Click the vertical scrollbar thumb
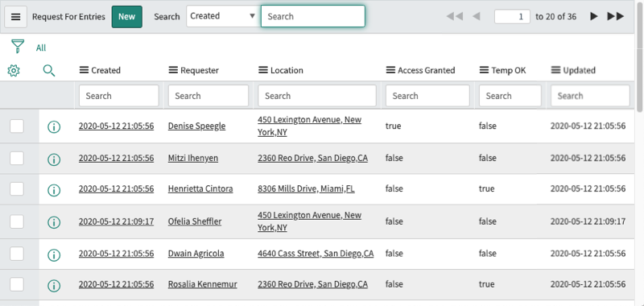The height and width of the screenshot is (306, 644). click(639, 56)
